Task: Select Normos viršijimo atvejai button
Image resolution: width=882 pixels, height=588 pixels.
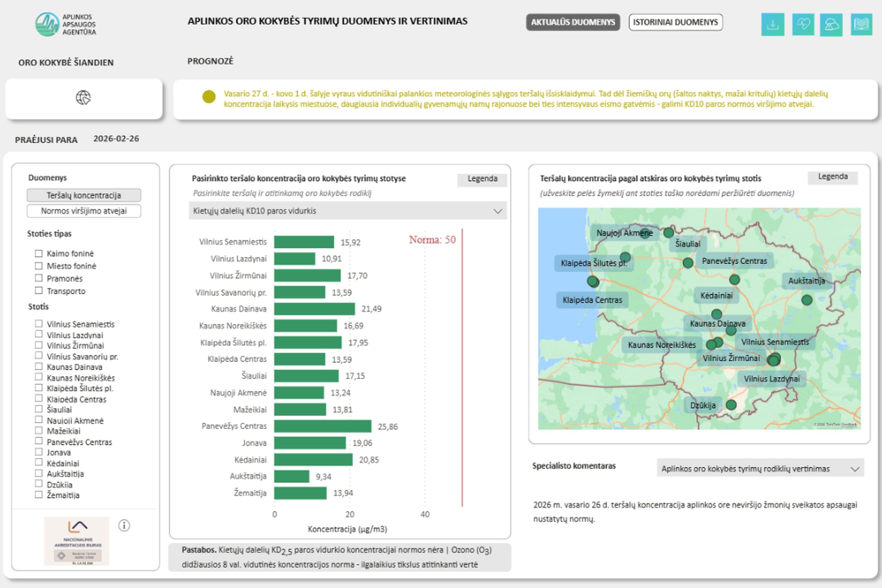Action: tap(84, 211)
